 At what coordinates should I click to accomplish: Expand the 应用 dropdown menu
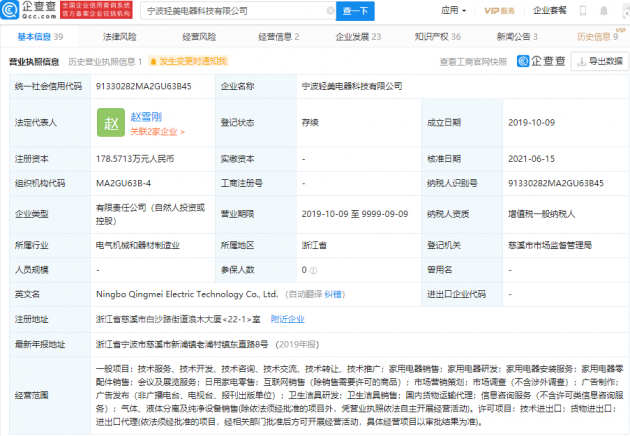(454, 10)
